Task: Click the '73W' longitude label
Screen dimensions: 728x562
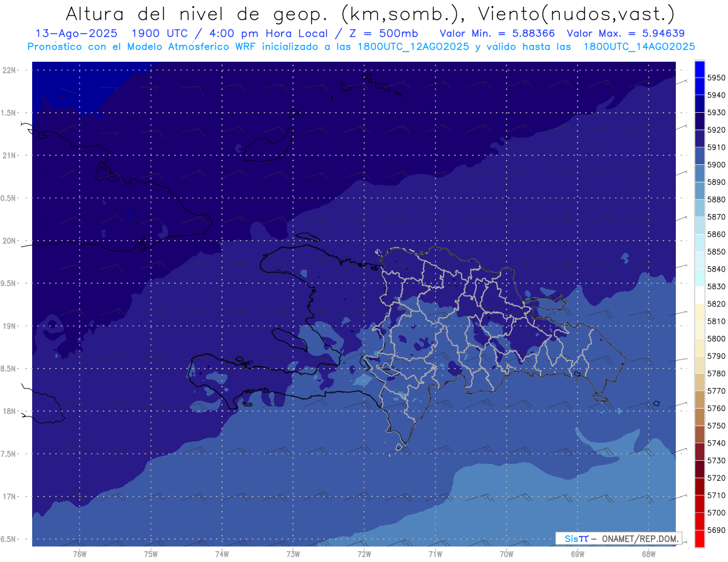Action: tap(293, 554)
